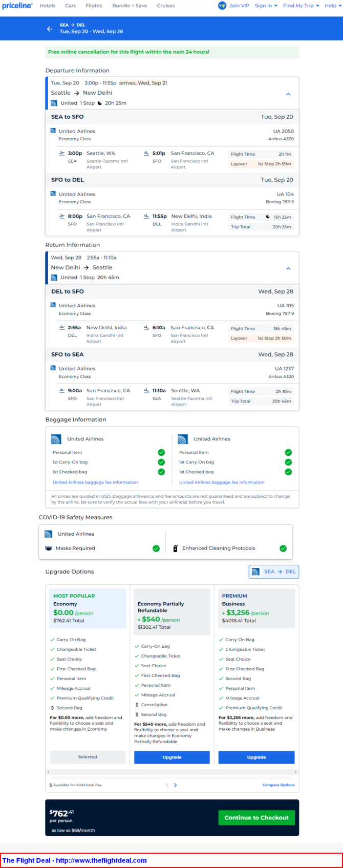Collapse the Departure Information section chevron
The image size is (343, 868).
[288, 94]
